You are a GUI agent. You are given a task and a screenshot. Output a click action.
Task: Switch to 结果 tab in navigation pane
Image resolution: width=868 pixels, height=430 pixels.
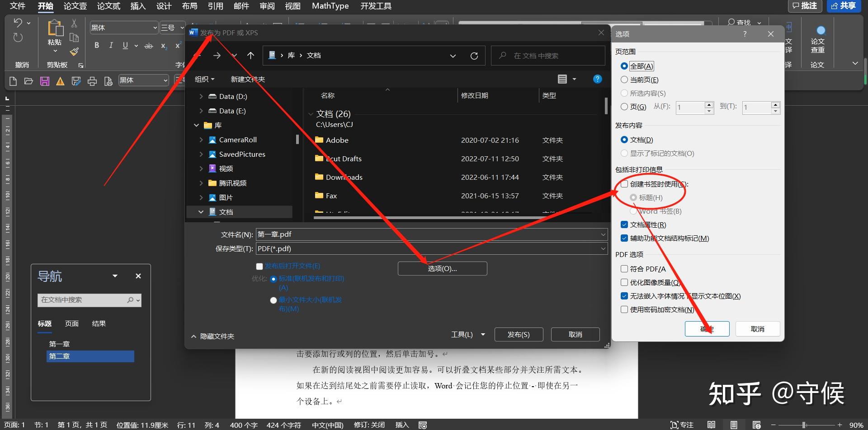[x=99, y=324]
